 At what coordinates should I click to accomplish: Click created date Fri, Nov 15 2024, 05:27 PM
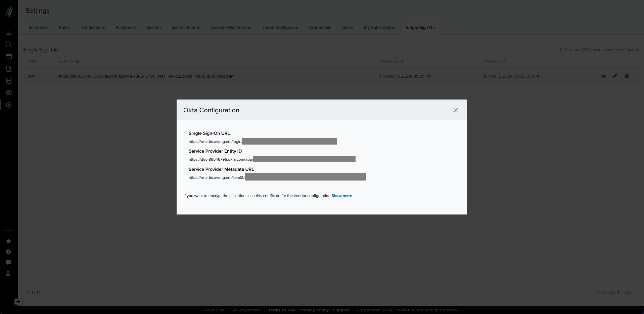coord(406,76)
